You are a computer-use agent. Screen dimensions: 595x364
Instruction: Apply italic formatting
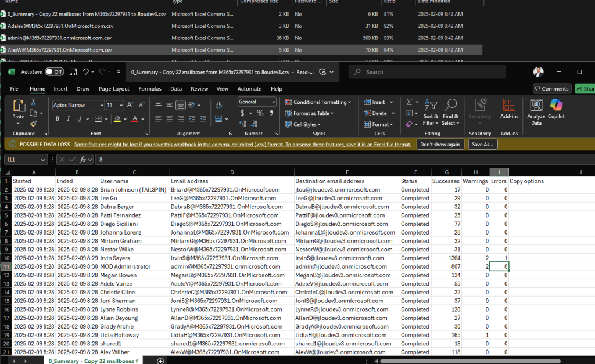[69, 118]
